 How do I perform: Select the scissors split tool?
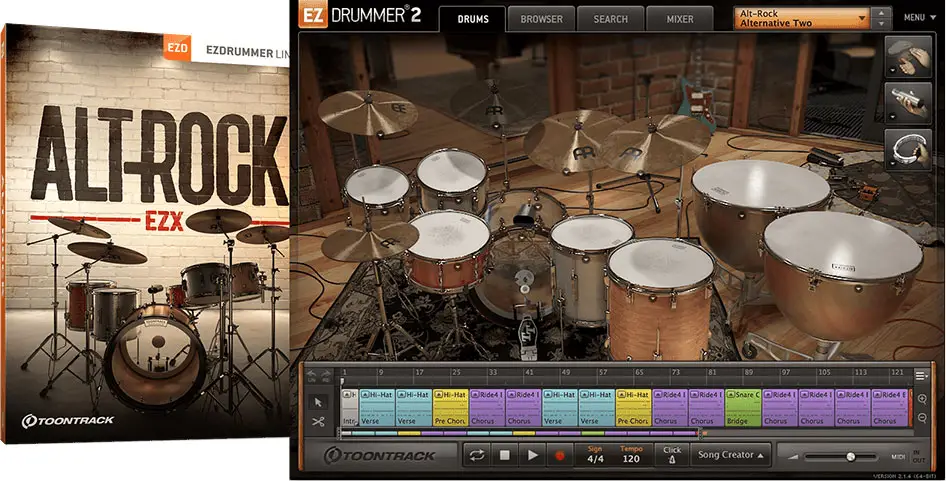coord(319,422)
